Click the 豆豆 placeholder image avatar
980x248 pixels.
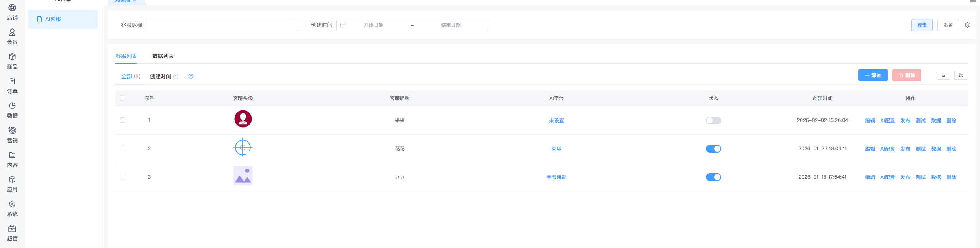pyautogui.click(x=243, y=176)
